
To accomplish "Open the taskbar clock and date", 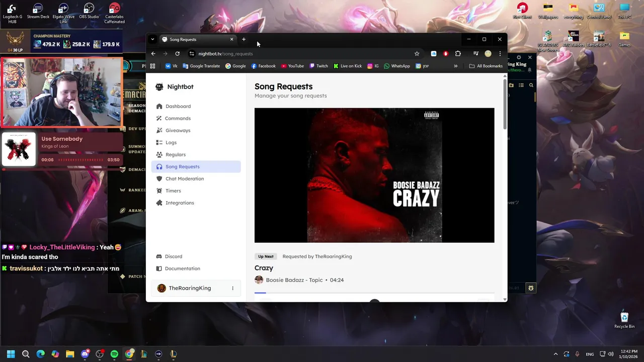I will click(x=628, y=354).
